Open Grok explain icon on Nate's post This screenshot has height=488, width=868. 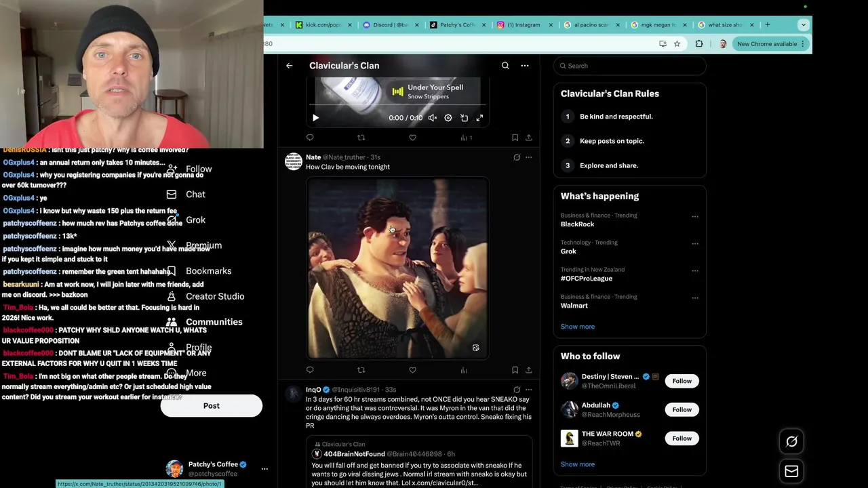(517, 157)
